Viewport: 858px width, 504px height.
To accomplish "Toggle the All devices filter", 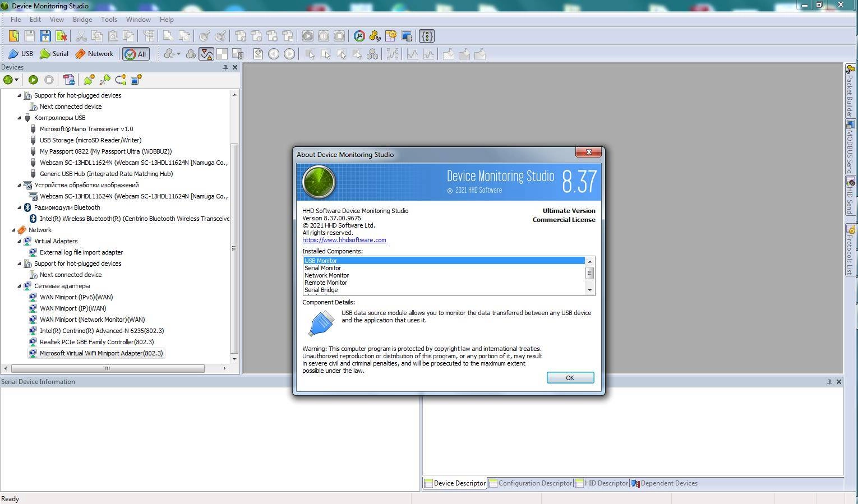I will click(x=136, y=54).
